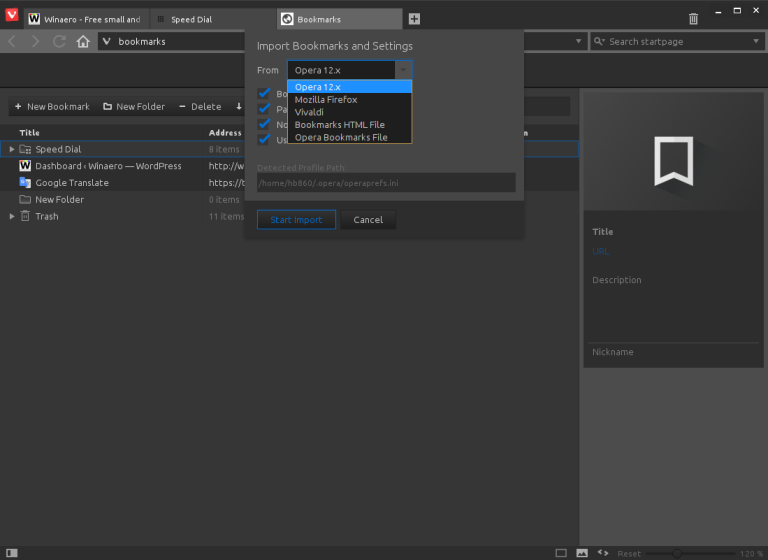Viewport: 768px width, 560px height.
Task: Add a new tab with plus icon
Action: 414,19
